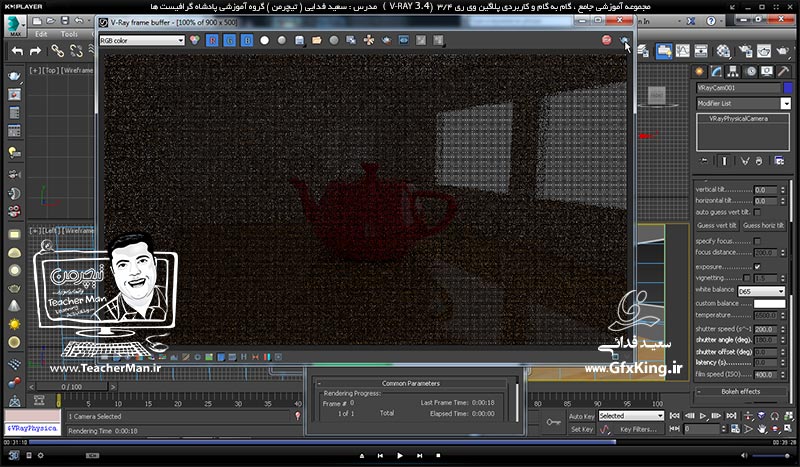The image size is (800, 467).
Task: Load an image into V-Ray frame buffer
Action: click(x=317, y=40)
